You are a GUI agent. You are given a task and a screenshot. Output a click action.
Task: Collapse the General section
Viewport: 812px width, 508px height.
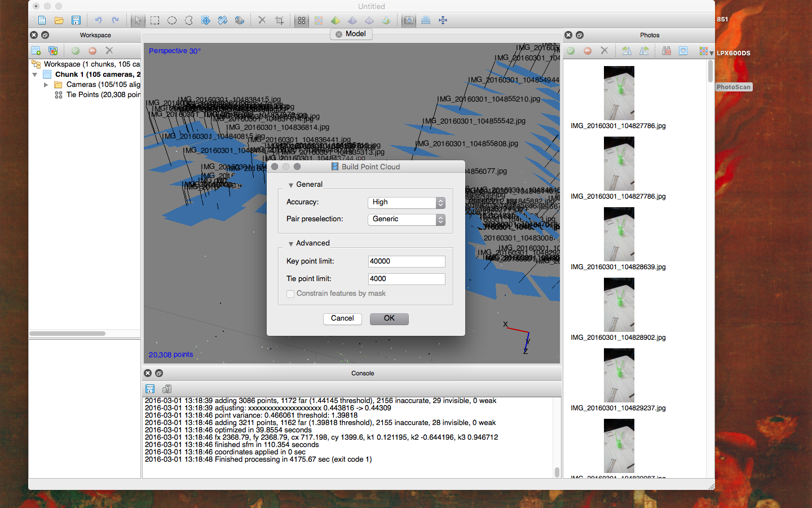[x=291, y=185]
